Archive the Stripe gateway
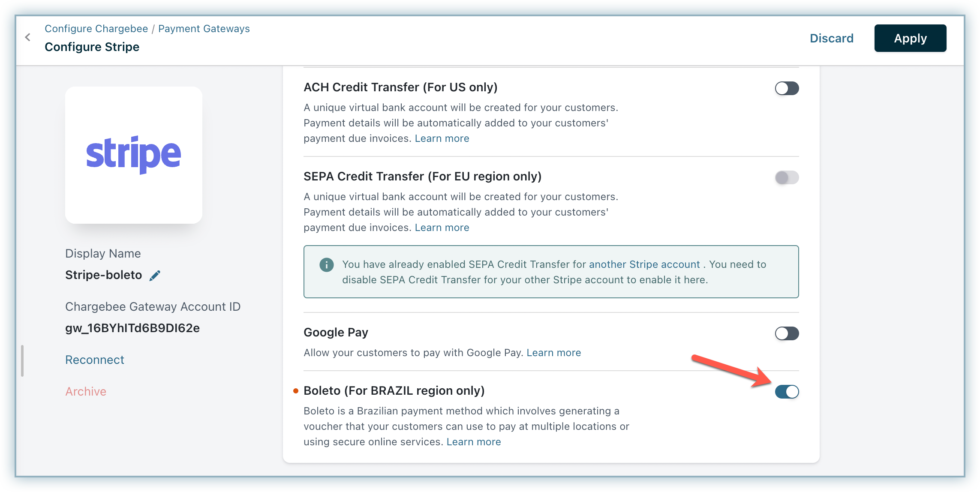 (x=86, y=391)
